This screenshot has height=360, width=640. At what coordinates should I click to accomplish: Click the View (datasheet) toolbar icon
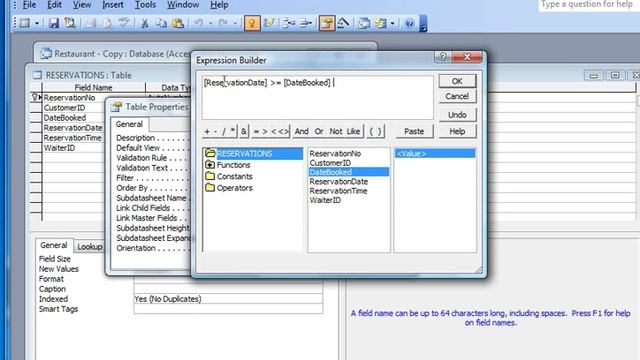[x=25, y=23]
